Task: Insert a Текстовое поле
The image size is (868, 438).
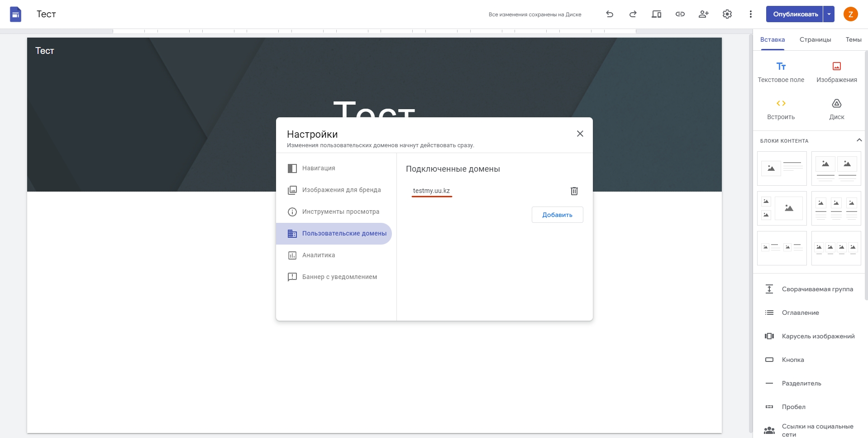Action: click(x=781, y=72)
